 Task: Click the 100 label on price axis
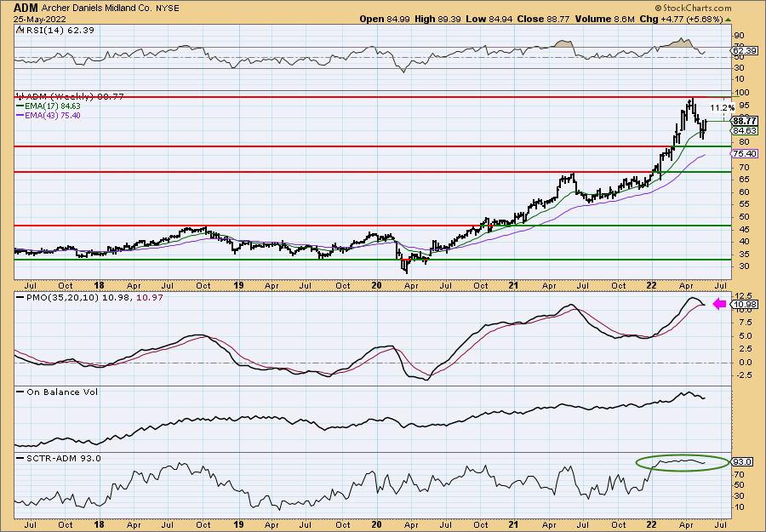pyautogui.click(x=741, y=92)
